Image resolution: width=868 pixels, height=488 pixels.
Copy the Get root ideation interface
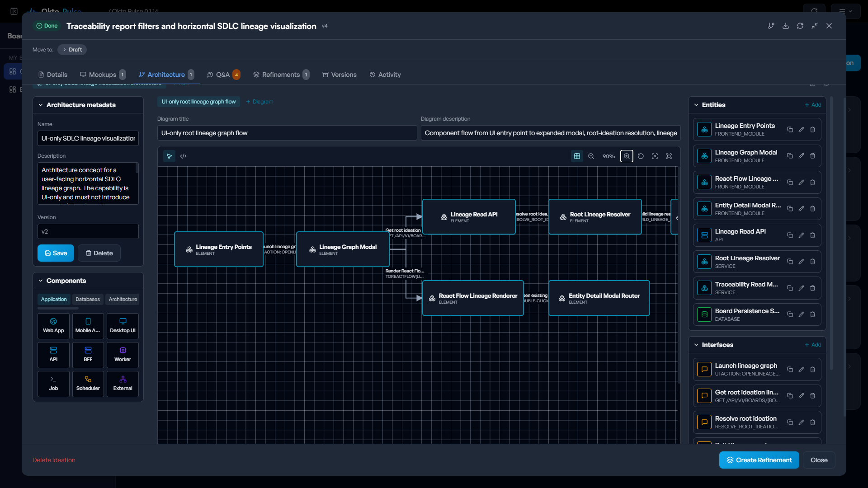pos(790,396)
